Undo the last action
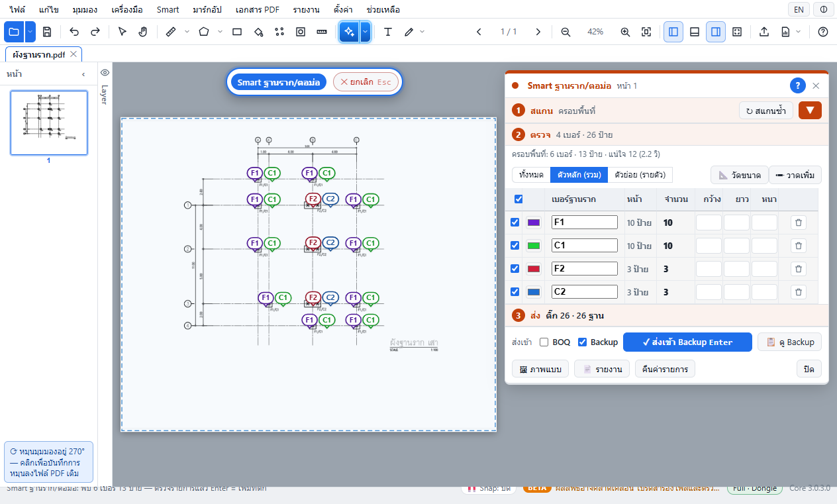Screen dimensions: 837x504 pyautogui.click(x=74, y=32)
